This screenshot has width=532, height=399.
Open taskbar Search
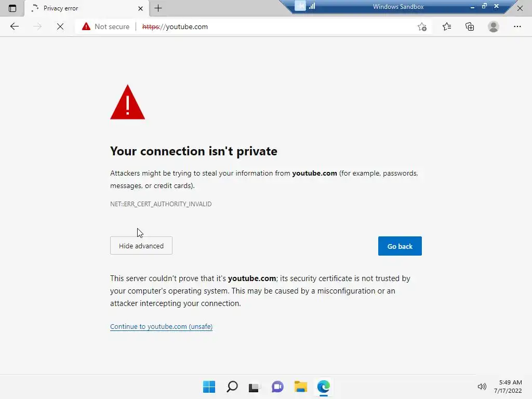click(x=232, y=387)
